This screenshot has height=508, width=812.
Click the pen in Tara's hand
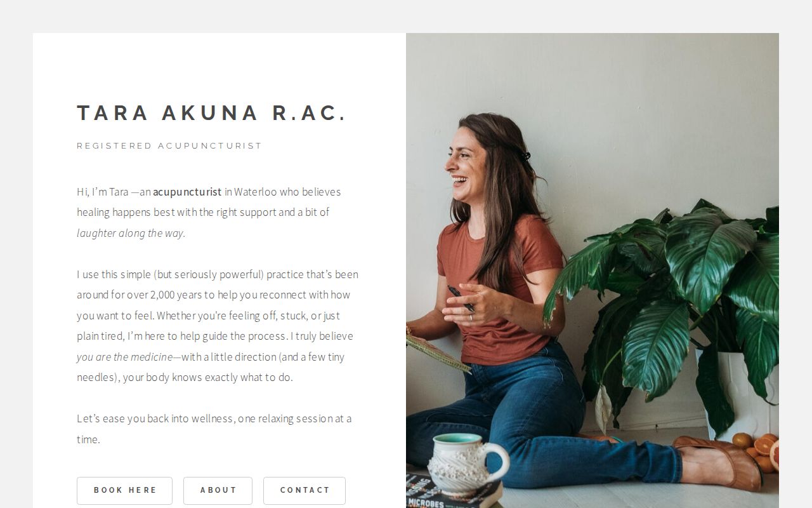click(461, 298)
